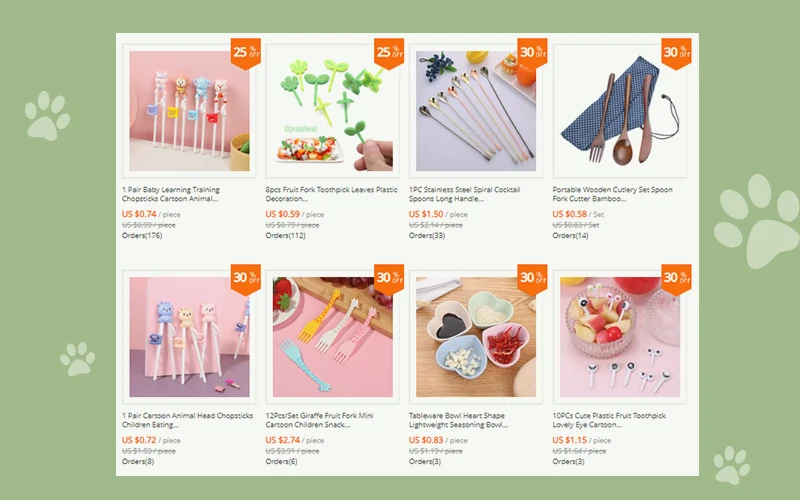Open the '1 Pair Baby Learning Training Chopsticks' title link
800x500 pixels.
pos(171,194)
